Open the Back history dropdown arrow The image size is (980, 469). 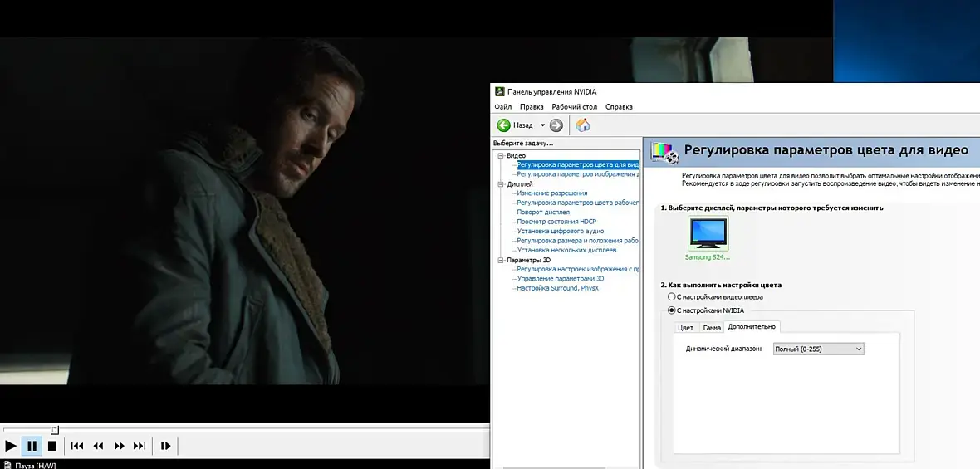[x=542, y=125]
